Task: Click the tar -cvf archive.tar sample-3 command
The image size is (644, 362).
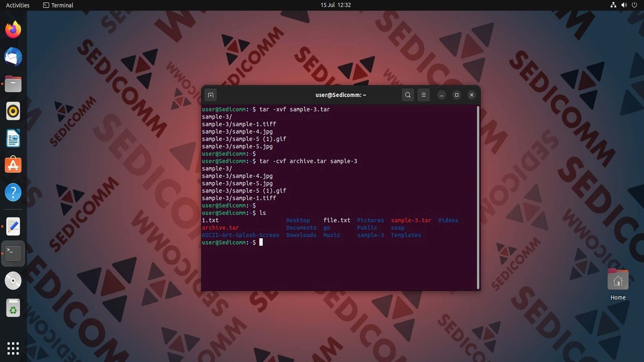Action: [308, 161]
